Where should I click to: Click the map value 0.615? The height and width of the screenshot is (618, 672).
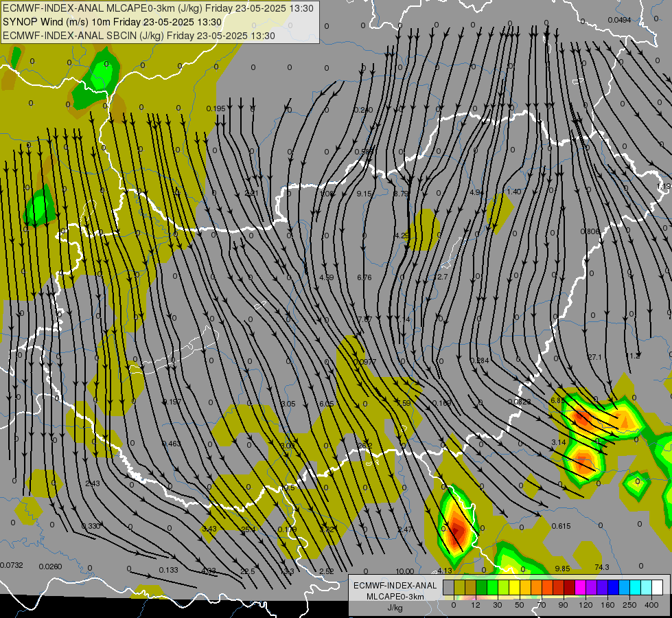pos(561,526)
